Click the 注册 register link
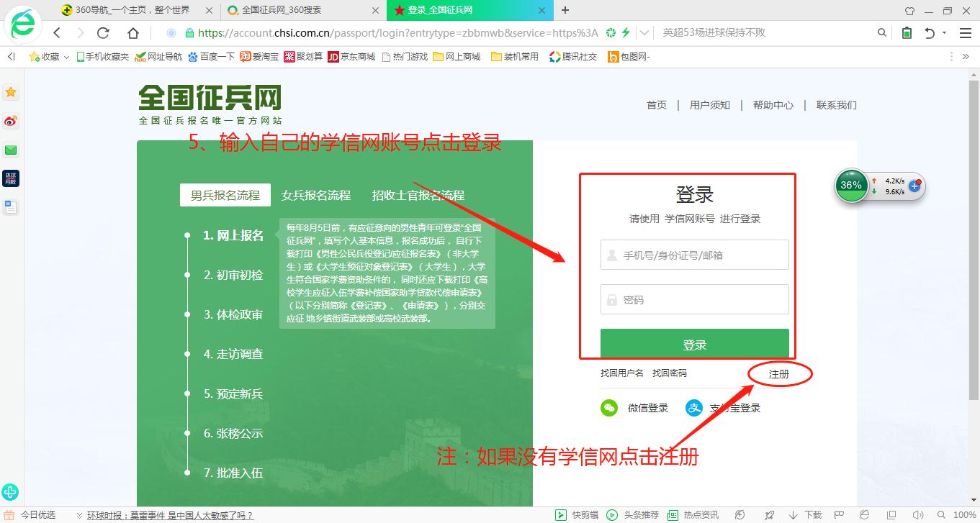 click(x=778, y=374)
